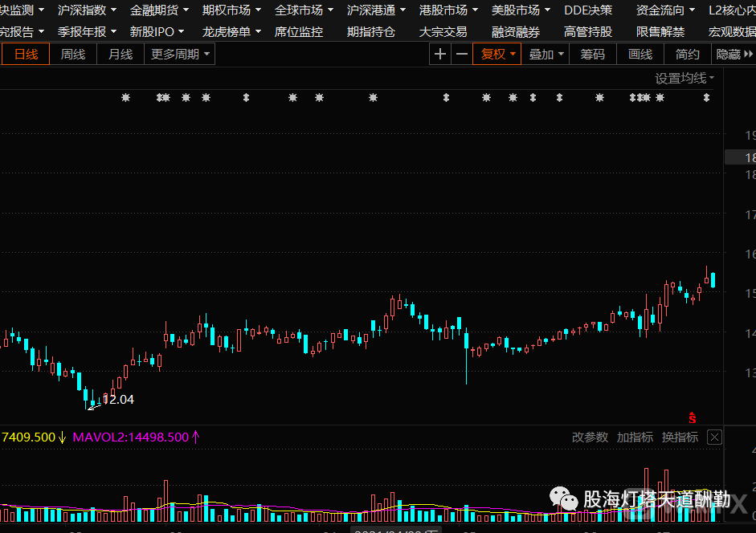Image resolution: width=756 pixels, height=533 pixels.
Task: Open the 全球市场 menu
Action: coord(303,10)
